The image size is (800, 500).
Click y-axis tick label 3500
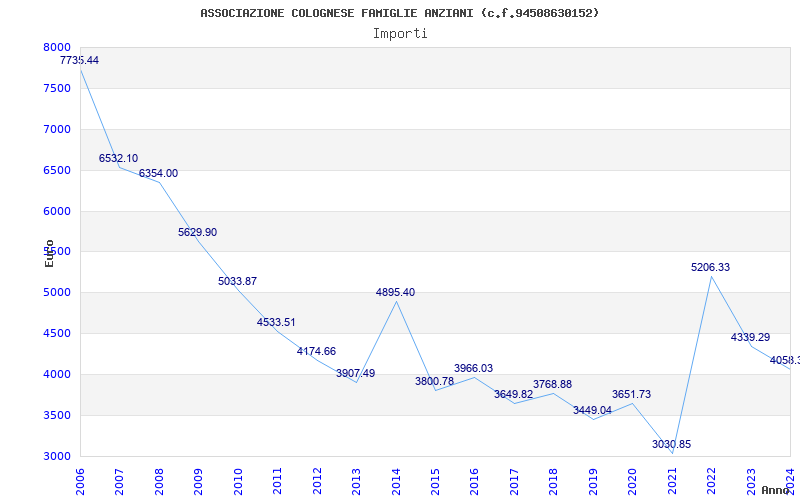57,415
